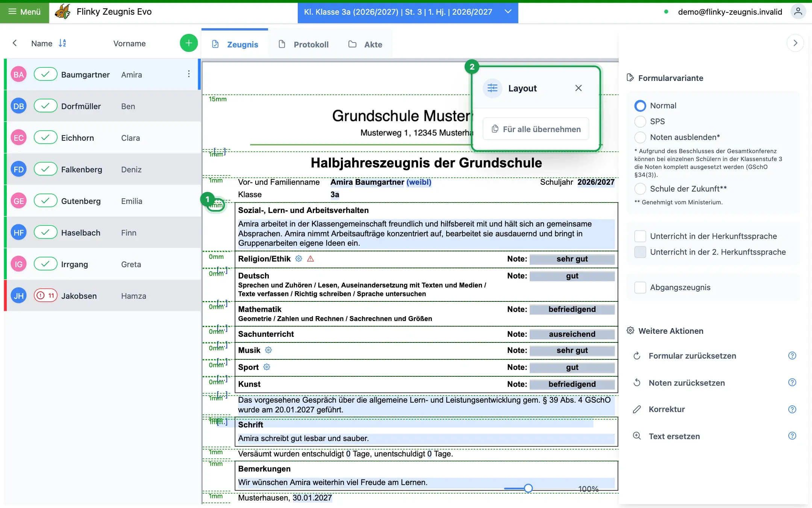Click Formular zurücksetzen action
This screenshot has width=812, height=508.
[692, 356]
